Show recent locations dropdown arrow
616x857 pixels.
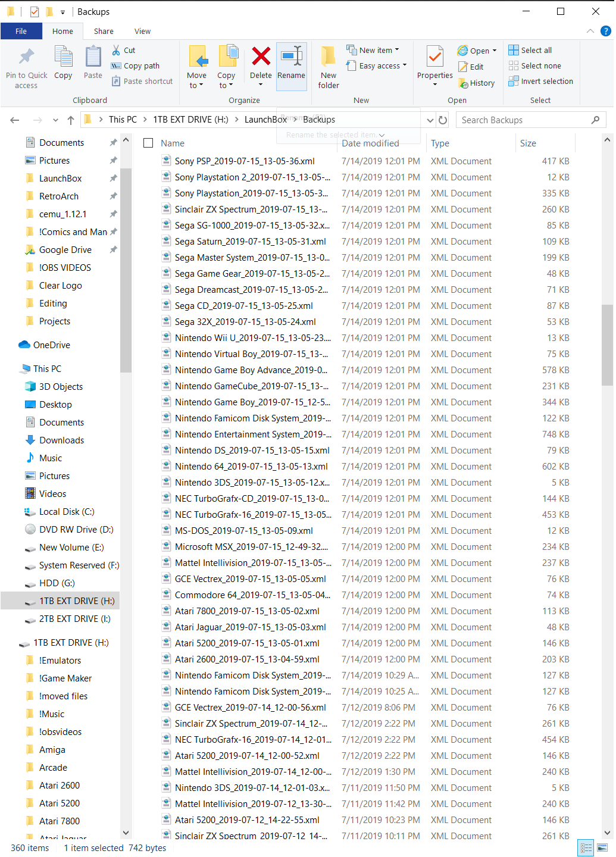[55, 120]
